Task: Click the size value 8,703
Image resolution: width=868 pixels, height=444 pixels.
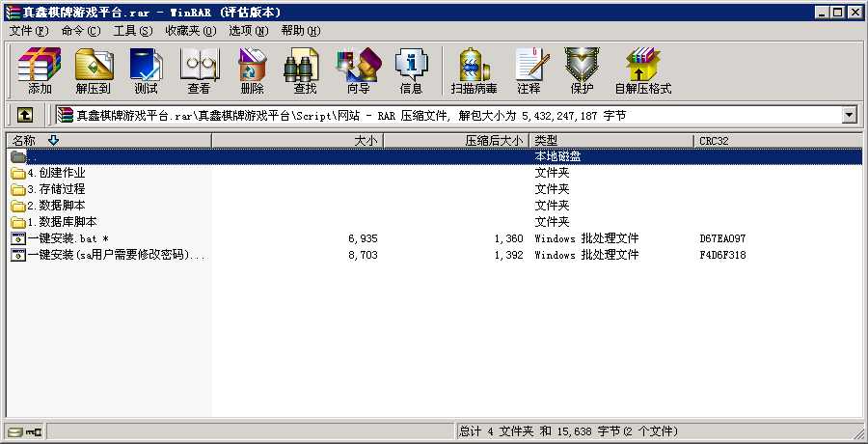Action: click(364, 255)
